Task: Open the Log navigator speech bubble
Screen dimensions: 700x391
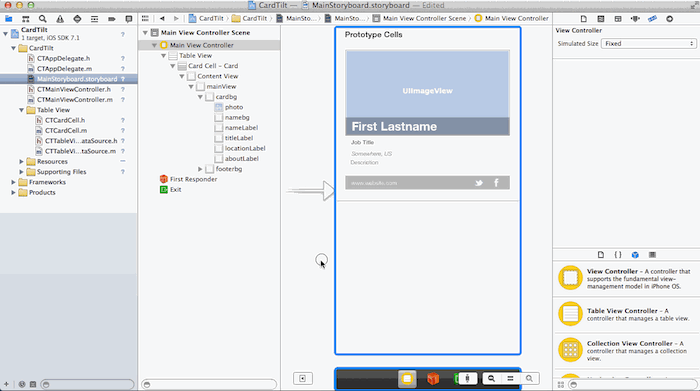Action: [129, 19]
